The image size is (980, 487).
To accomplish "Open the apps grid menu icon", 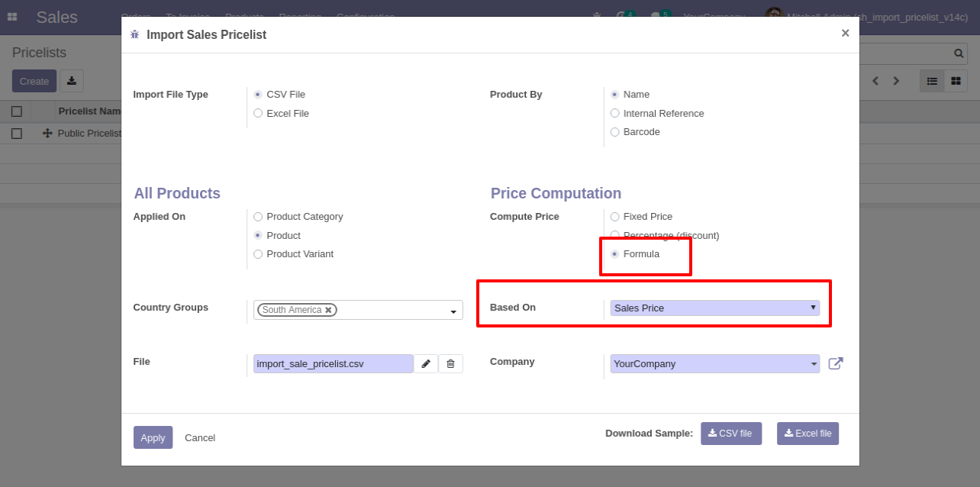I will coord(12,17).
